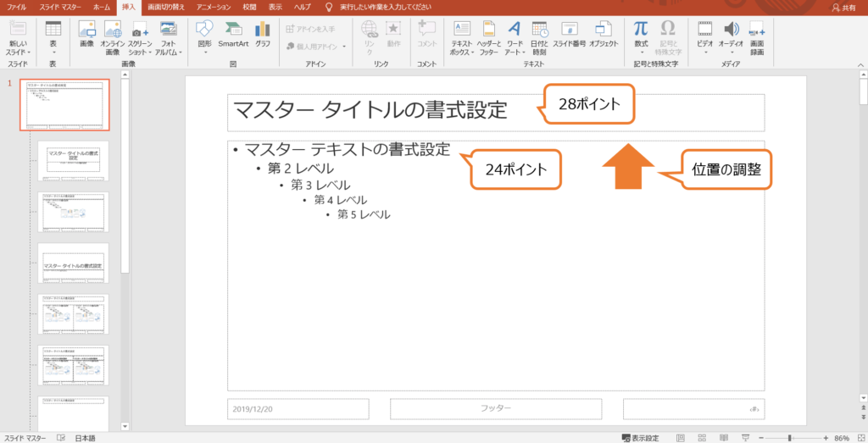
Task: Switch to Slide Sorter view icon
Action: pyautogui.click(x=701, y=437)
